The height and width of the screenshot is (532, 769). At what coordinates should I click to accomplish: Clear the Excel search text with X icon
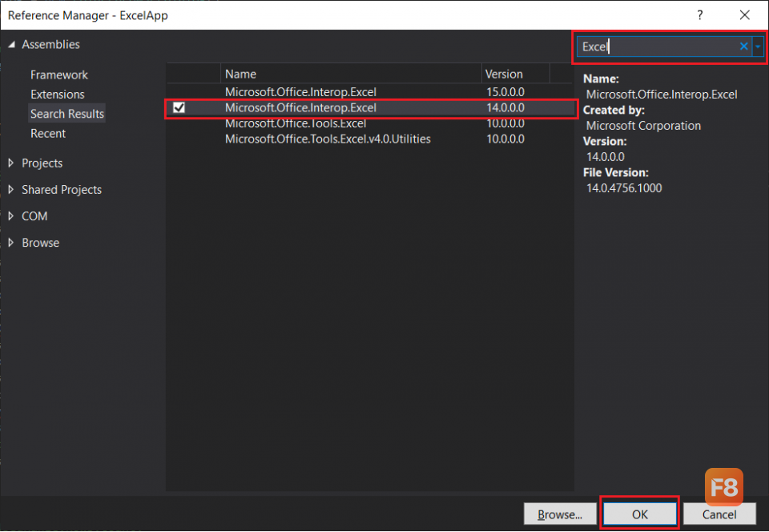[x=743, y=46]
